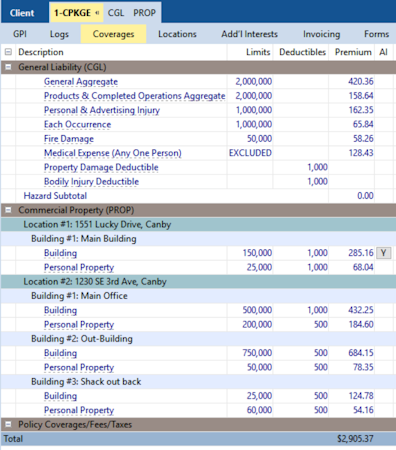Screen dimensions: 396x450
Task: Collapse the Policy Coverages/Fees/Taxes section
Action: pos(8,424)
